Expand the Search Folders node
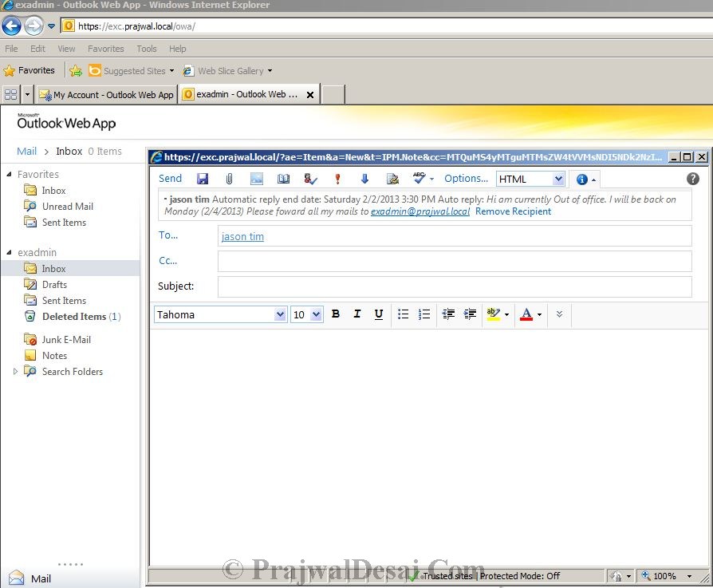The width and height of the screenshot is (713, 588). pos(15,372)
